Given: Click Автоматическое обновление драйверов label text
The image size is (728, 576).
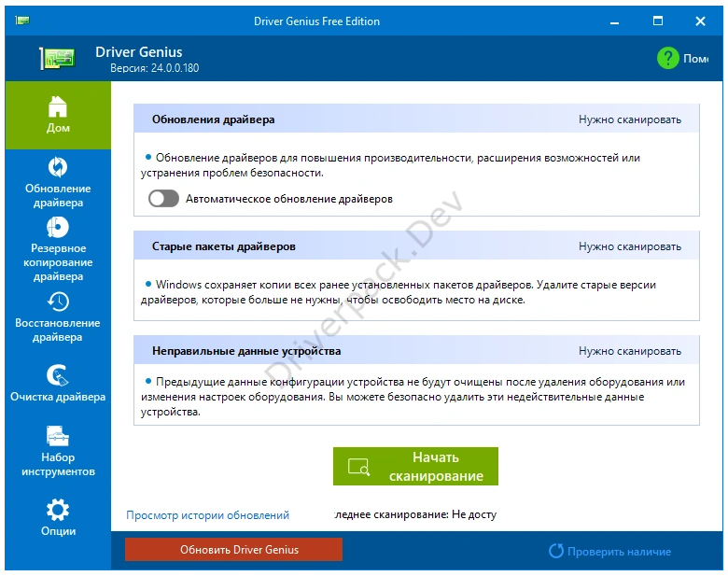Looking at the screenshot, I should pos(289,199).
